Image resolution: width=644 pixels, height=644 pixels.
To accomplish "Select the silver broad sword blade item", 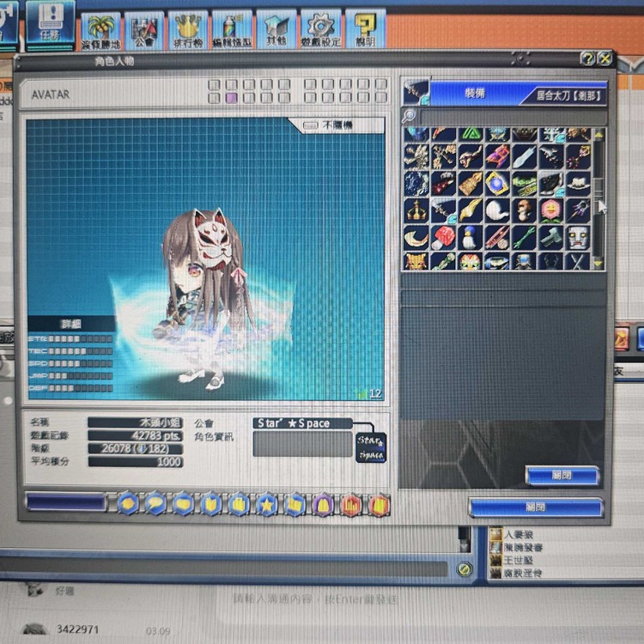I will 524,156.
